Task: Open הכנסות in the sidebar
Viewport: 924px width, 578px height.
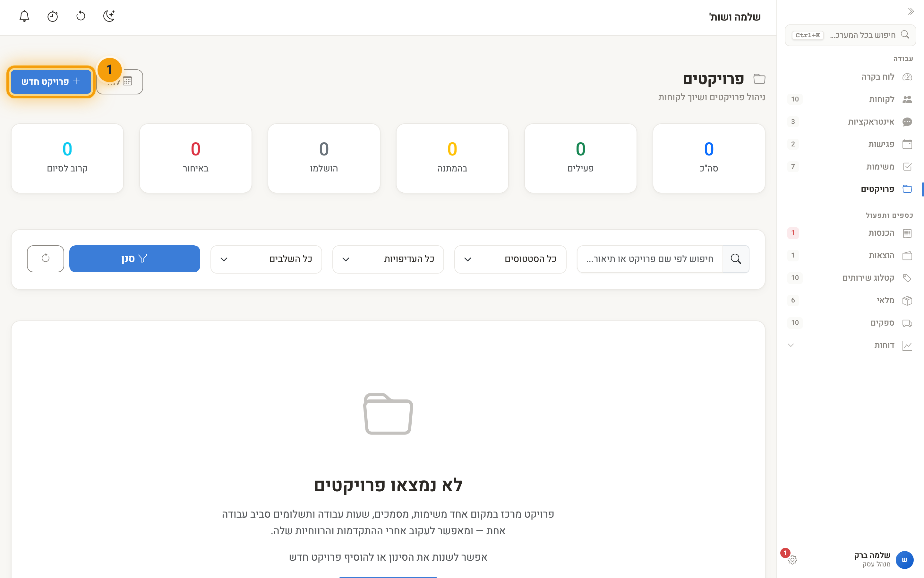Action: click(x=850, y=233)
